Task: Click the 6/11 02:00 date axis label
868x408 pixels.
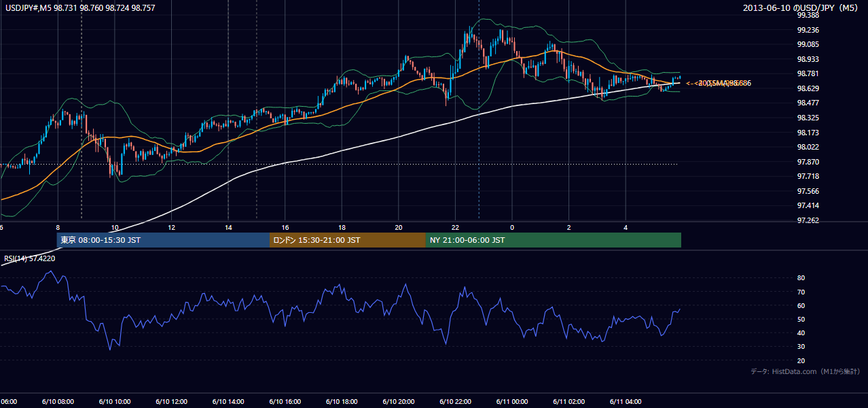Action: [x=568, y=402]
